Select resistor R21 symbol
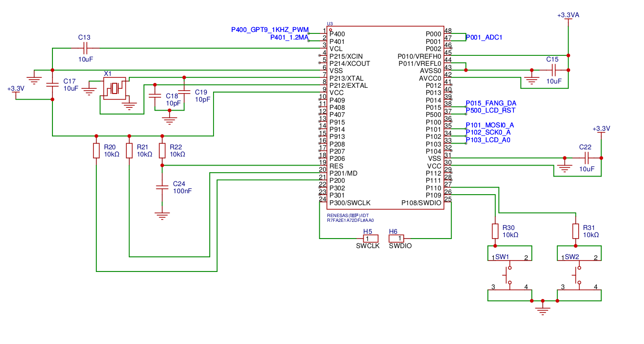 click(x=129, y=151)
